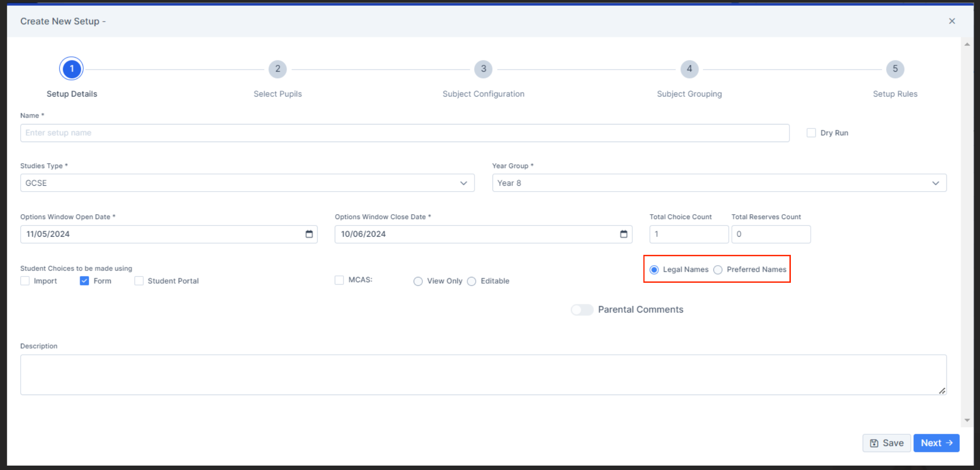Select step circle 3 for Subject Configuration
Image resolution: width=980 pixels, height=470 pixels.
(x=483, y=69)
